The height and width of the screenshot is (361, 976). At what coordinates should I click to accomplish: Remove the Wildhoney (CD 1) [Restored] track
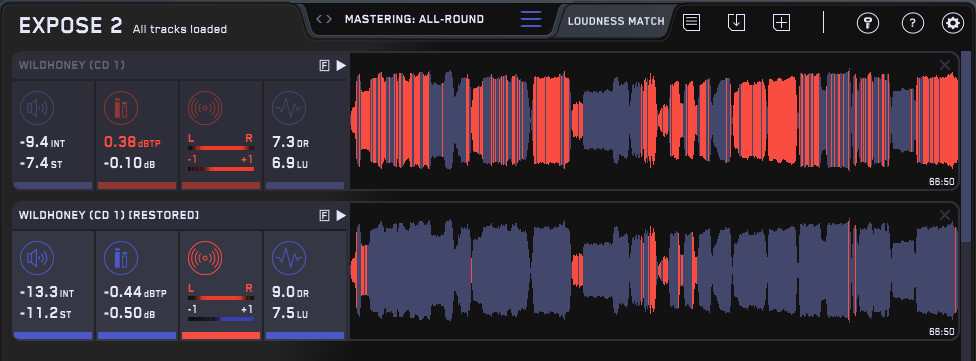tap(945, 215)
